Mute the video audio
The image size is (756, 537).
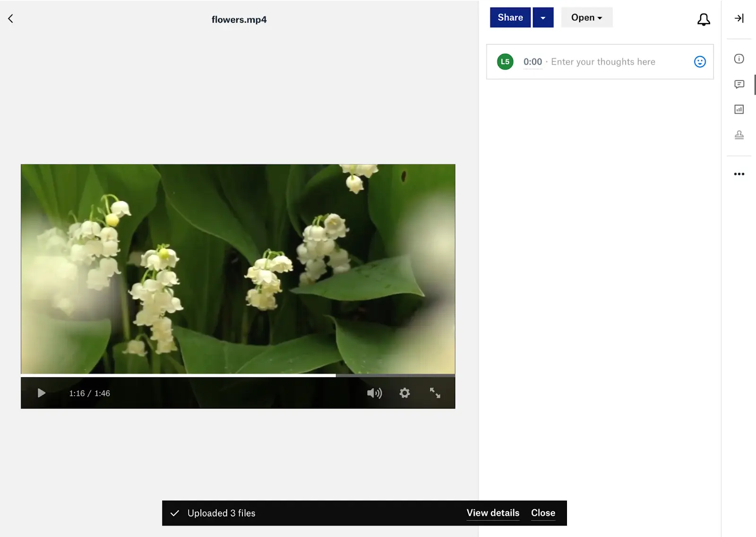[x=374, y=393]
